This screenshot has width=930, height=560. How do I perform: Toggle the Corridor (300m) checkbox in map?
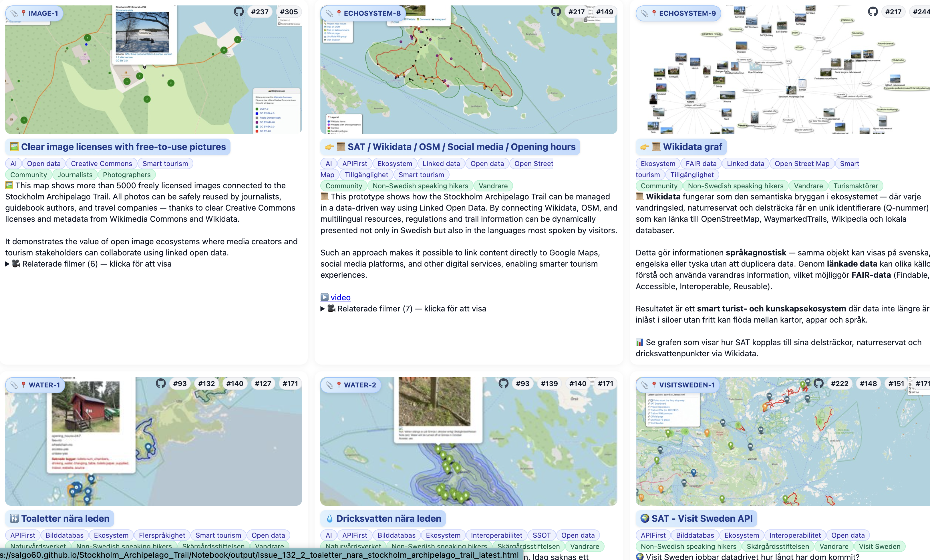click(585, 20)
